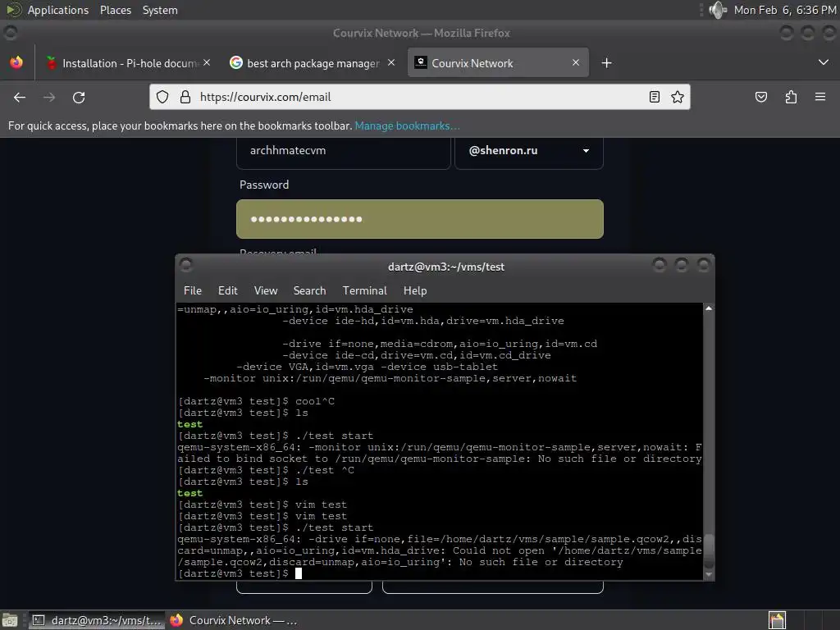This screenshot has width=840, height=630.
Task: Click the Manage bookmarks link
Action: [407, 126]
